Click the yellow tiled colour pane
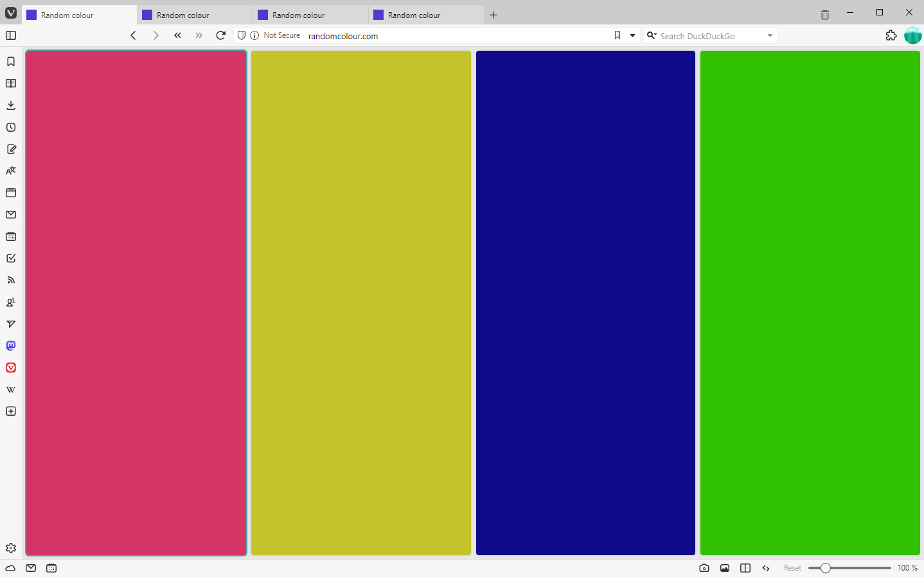 point(361,303)
